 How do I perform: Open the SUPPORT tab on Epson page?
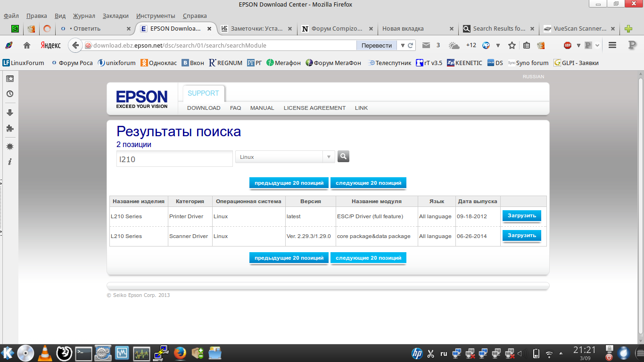coord(204,93)
